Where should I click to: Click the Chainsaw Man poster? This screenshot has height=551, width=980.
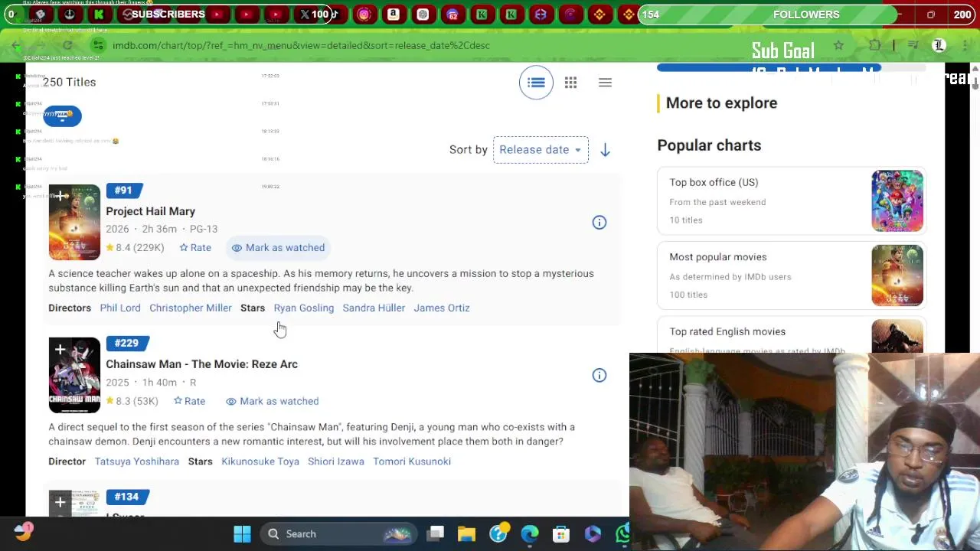(74, 375)
